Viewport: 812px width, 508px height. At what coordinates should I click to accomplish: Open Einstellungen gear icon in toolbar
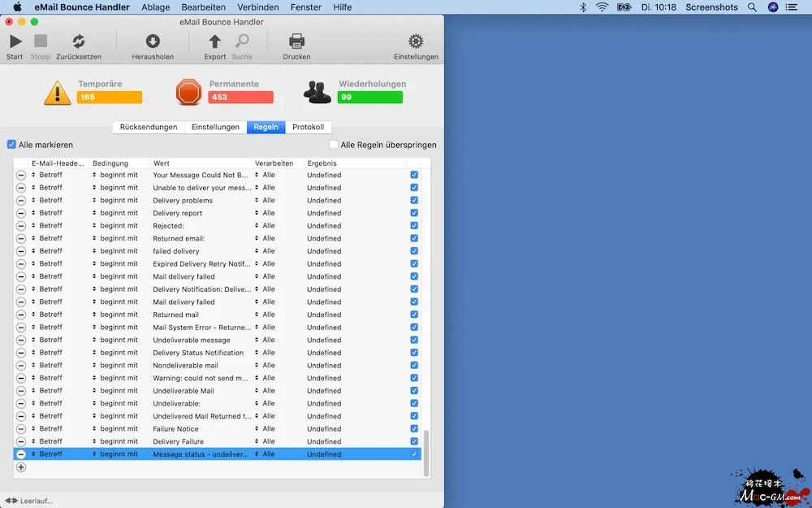pos(416,41)
